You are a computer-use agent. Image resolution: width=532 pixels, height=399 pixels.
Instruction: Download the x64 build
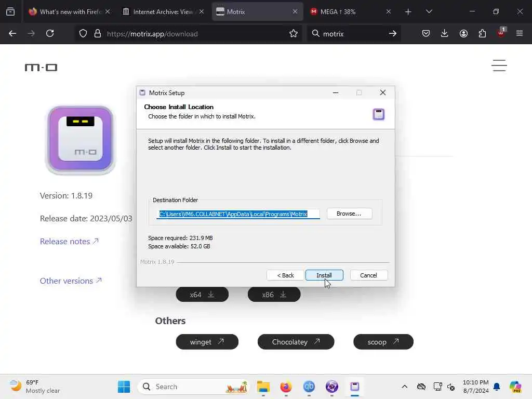tap(202, 295)
